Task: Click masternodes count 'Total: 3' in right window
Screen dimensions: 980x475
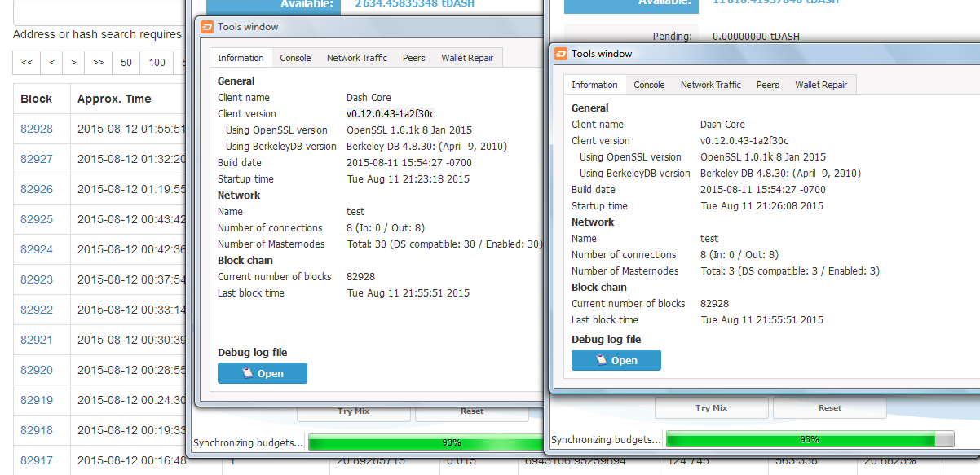Action: pyautogui.click(x=790, y=271)
